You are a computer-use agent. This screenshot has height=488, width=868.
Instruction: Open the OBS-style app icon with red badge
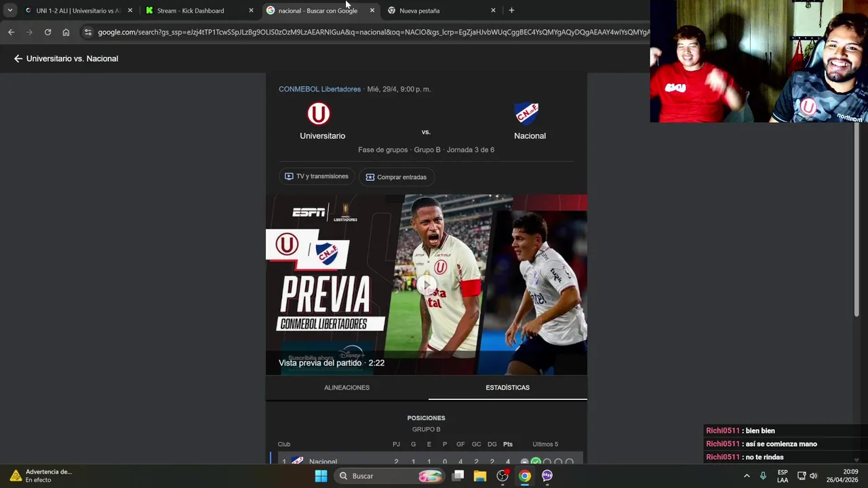click(502, 476)
